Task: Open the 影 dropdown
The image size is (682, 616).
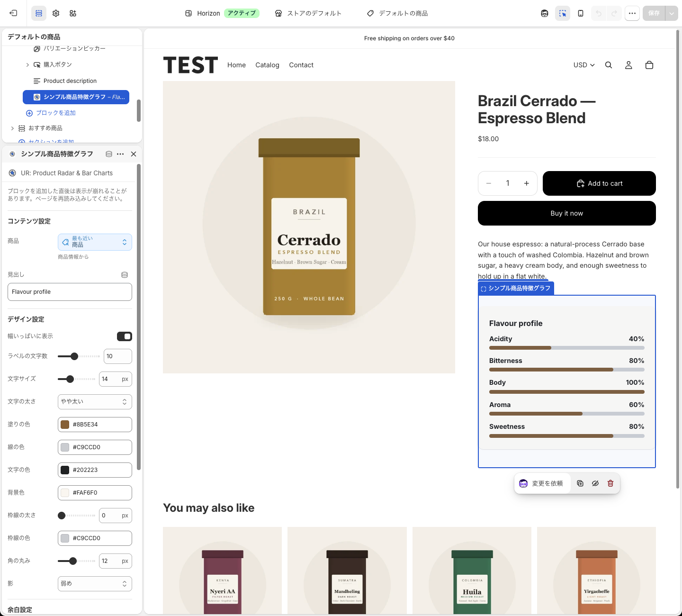Action: (x=95, y=584)
